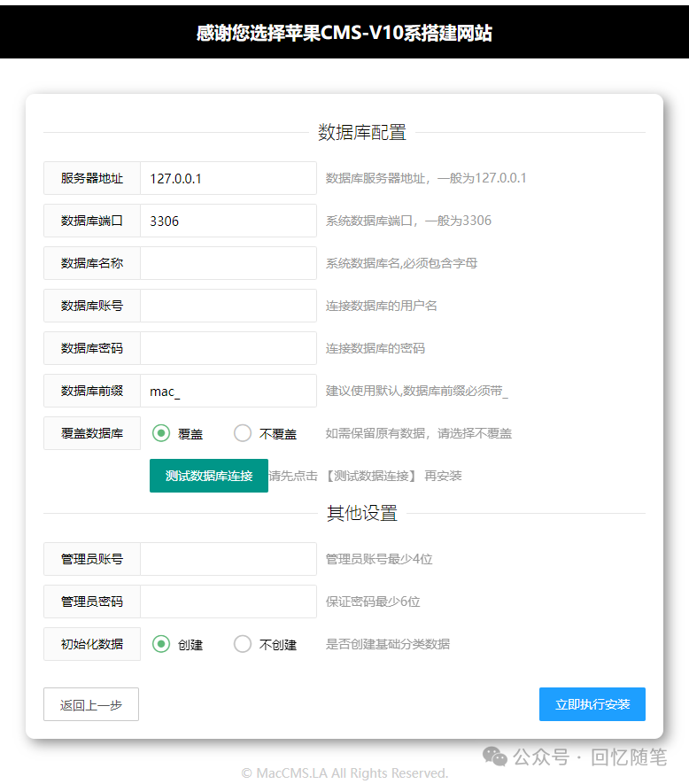Click the hint 数据库服务器地址,一般为127.0.0.1
Screen dimensions: 689x784
point(426,178)
